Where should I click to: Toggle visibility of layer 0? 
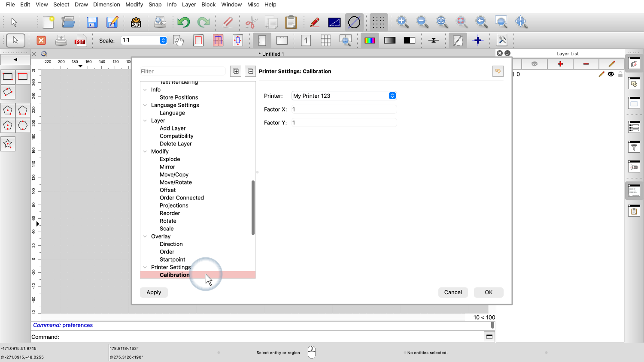click(x=611, y=74)
